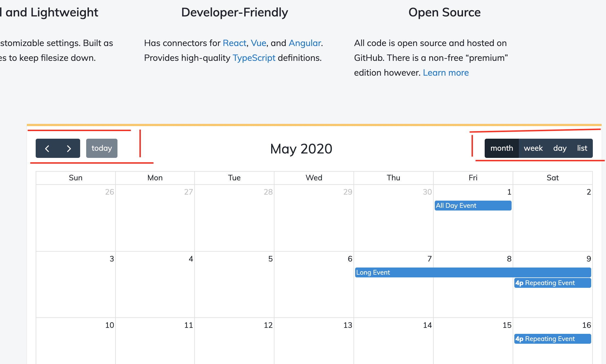Switch to day view
The width and height of the screenshot is (606, 364).
[560, 148]
